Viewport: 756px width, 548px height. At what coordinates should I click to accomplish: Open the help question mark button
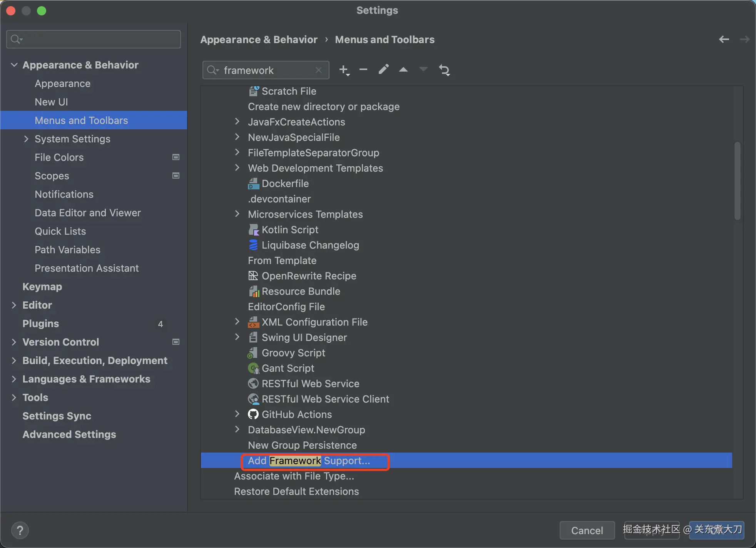(x=20, y=530)
